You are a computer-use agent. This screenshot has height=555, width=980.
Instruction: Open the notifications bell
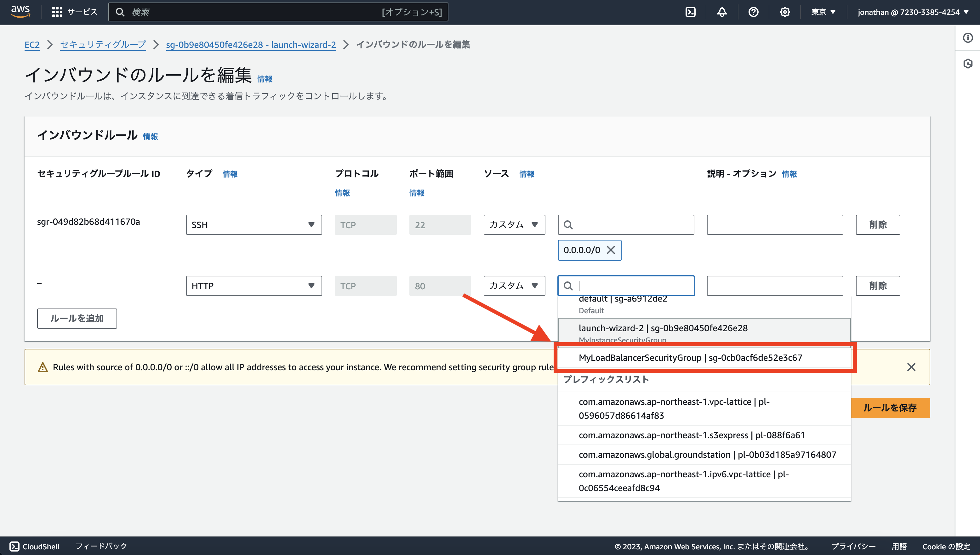click(722, 12)
